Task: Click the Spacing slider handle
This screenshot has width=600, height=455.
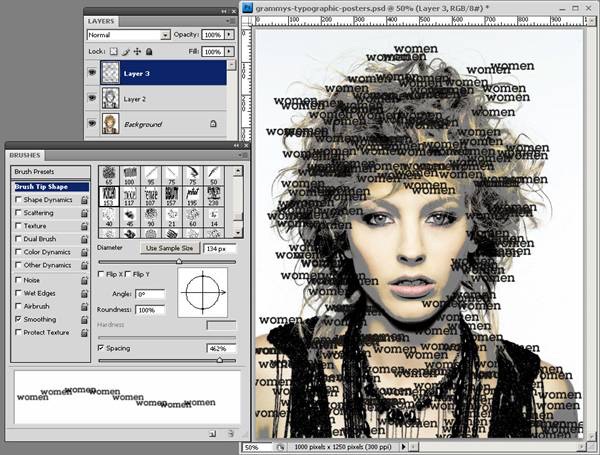Action: point(219,359)
